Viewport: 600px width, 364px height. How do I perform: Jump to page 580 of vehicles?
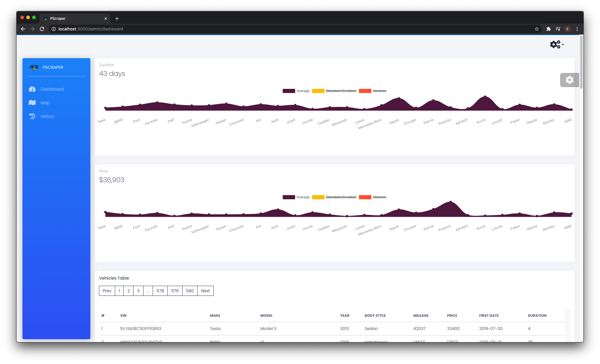(x=190, y=291)
